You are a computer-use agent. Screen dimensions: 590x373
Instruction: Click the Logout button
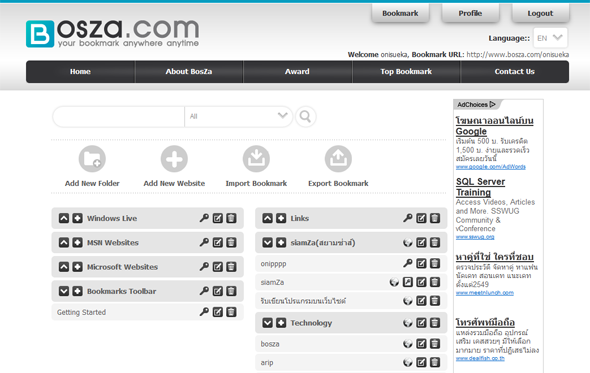540,13
